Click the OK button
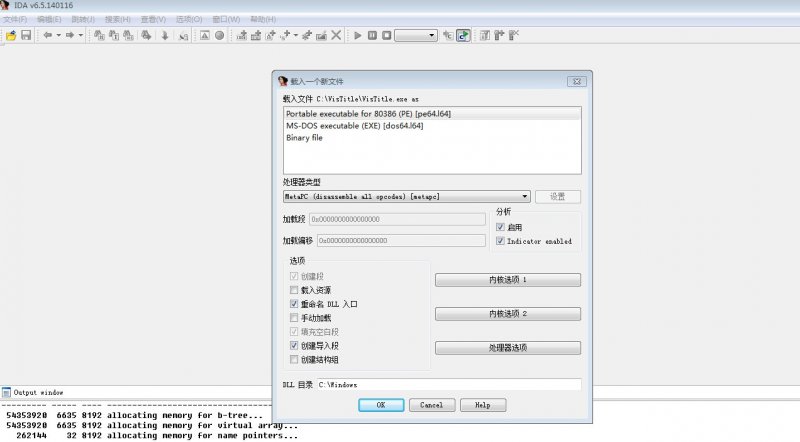Viewport: 800px width, 442px height. pyautogui.click(x=381, y=405)
